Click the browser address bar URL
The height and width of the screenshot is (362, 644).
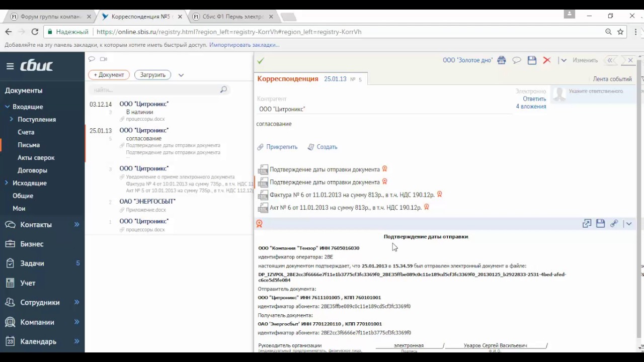pyautogui.click(x=229, y=32)
